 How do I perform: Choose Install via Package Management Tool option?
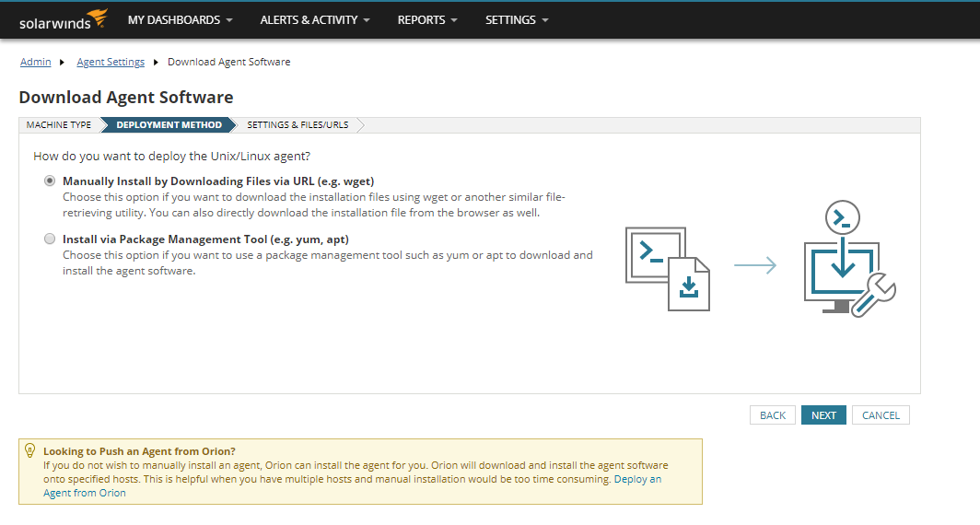tap(50, 239)
